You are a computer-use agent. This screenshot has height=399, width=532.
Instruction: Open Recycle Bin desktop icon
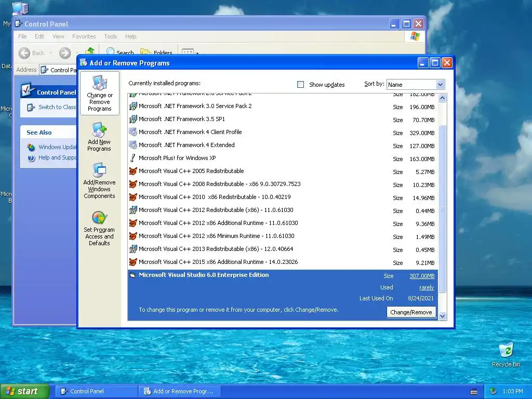[506, 354]
